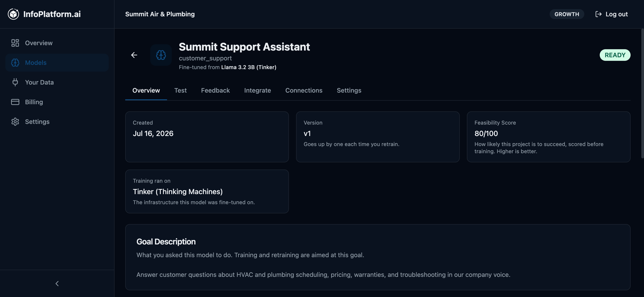Click the Llama 3.2 3B (Tinker) base model text
This screenshot has height=297, width=644.
coord(249,67)
